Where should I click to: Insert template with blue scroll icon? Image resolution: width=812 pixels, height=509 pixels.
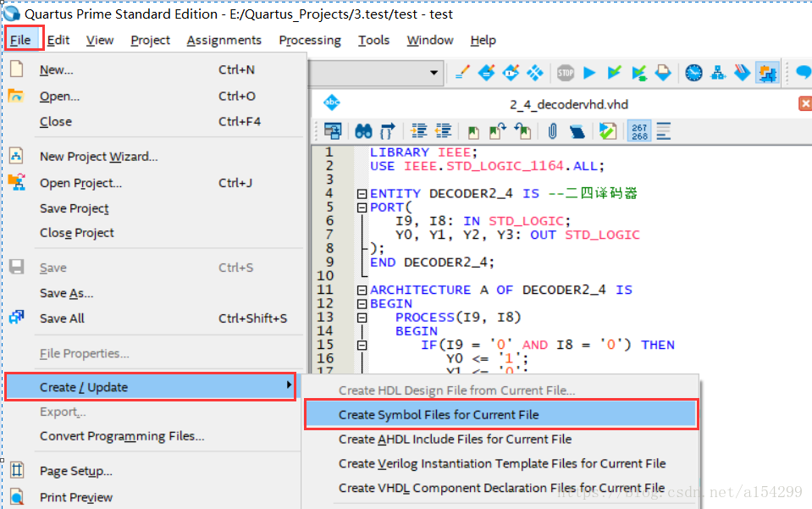577,131
